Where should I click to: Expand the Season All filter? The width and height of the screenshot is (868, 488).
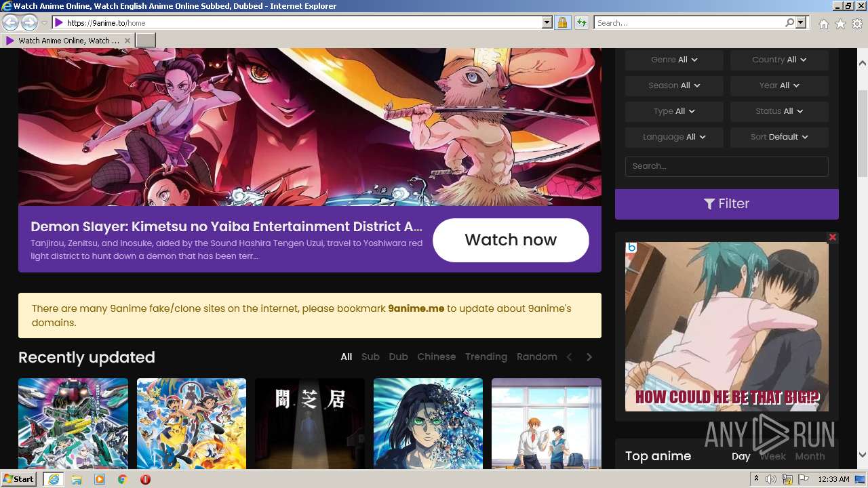[x=674, y=85]
